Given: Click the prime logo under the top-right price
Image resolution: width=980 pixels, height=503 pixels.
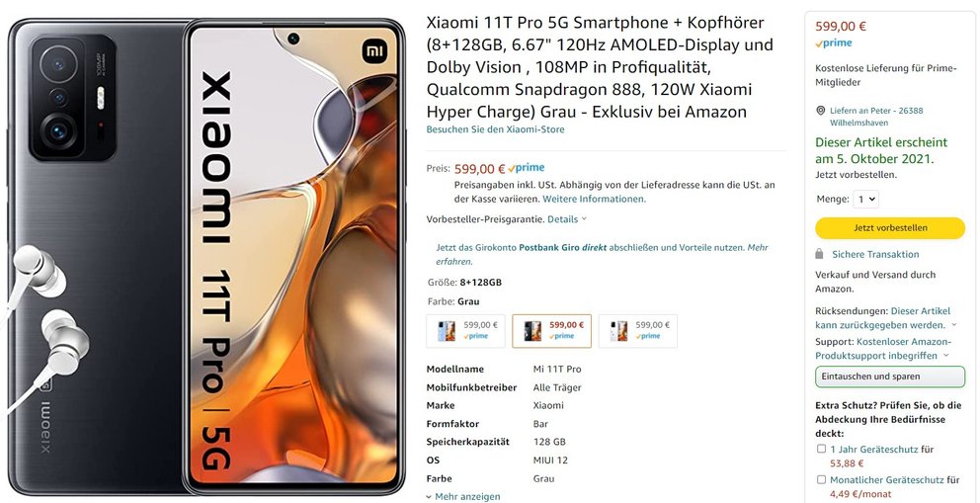Looking at the screenshot, I should tap(834, 43).
